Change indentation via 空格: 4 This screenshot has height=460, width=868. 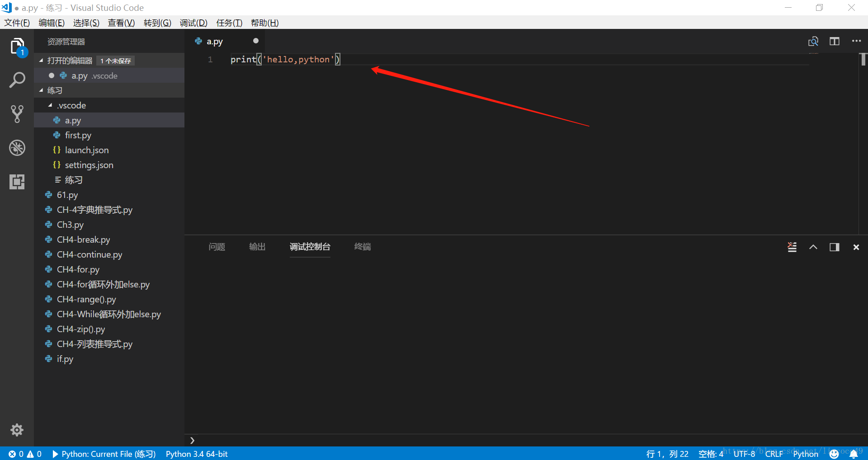(x=711, y=454)
